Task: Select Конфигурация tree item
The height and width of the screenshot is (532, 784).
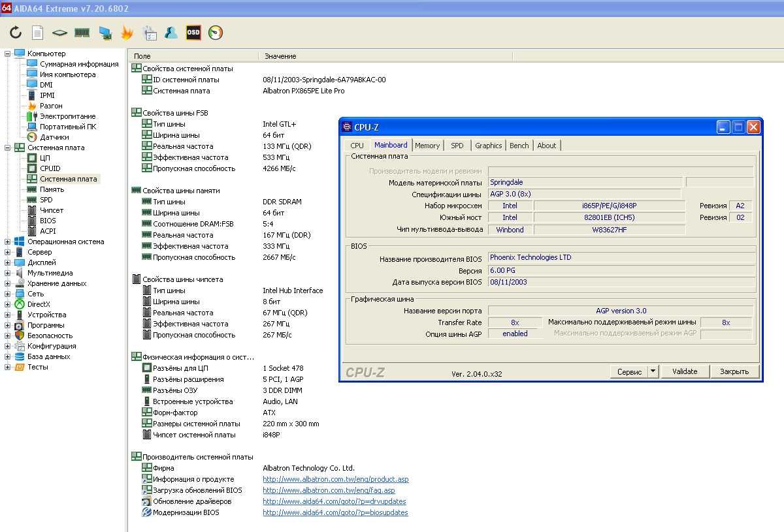Action: pos(52,346)
